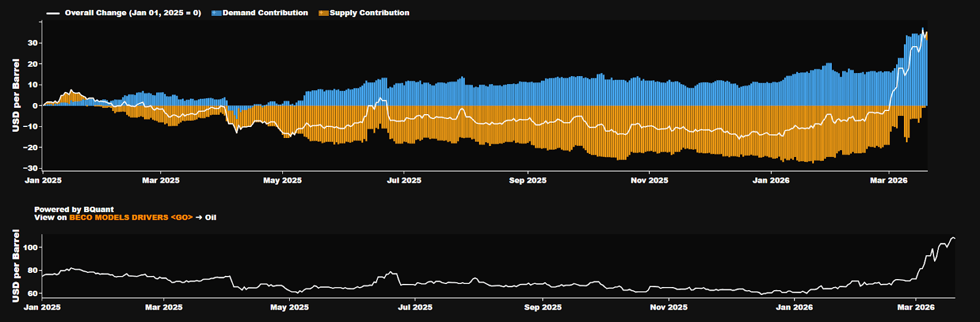Click the blue Demand Contribution legend swatch

click(216, 13)
